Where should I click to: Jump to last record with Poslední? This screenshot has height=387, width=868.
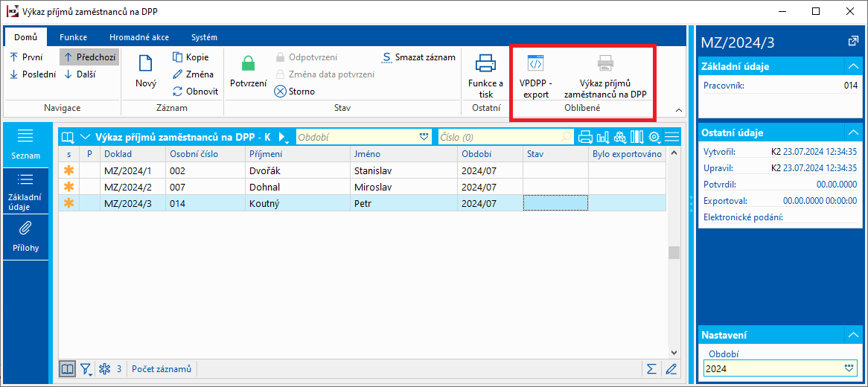(x=33, y=74)
